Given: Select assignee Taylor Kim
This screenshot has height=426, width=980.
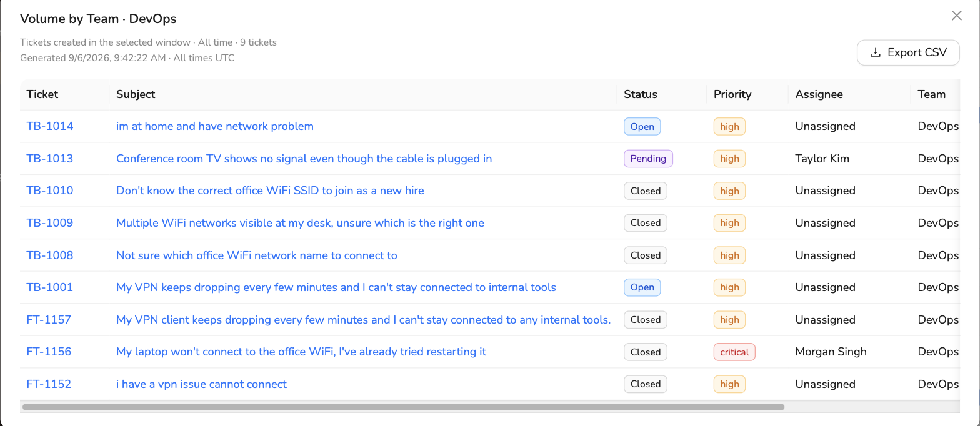Looking at the screenshot, I should tap(822, 159).
